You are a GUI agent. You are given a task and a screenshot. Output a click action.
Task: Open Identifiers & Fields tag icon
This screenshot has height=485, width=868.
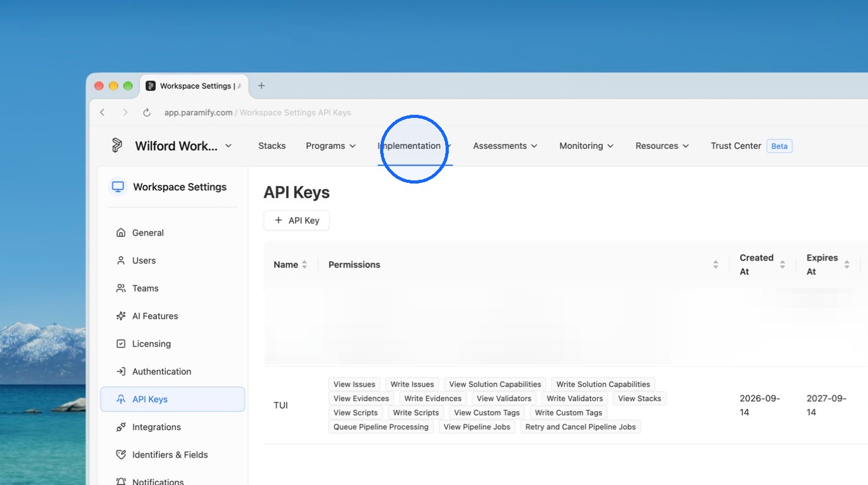click(121, 455)
